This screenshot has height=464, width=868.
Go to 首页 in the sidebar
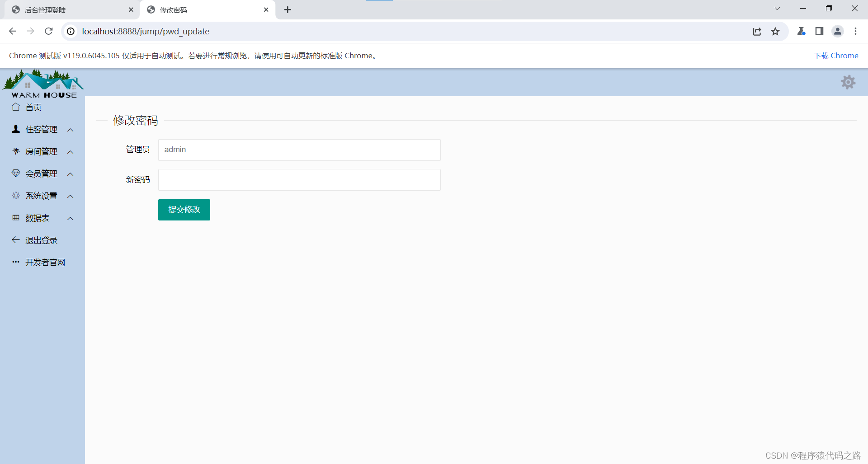pos(33,108)
